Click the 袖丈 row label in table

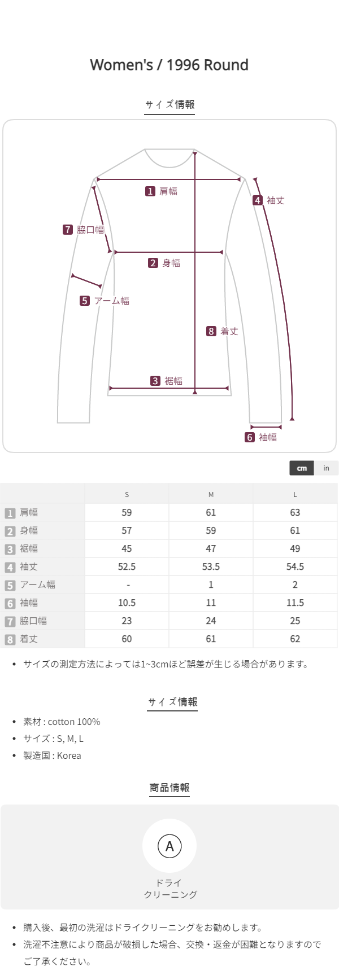(29, 566)
